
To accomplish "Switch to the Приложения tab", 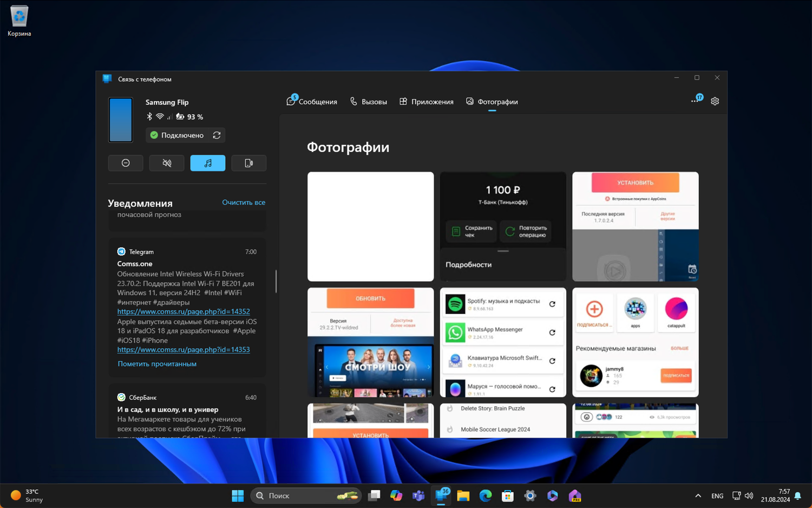I will click(x=427, y=101).
